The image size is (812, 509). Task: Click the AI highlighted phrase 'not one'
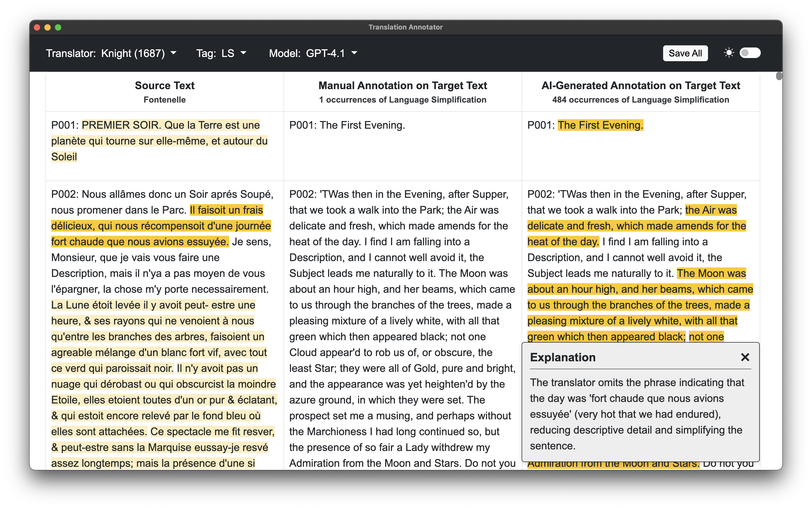(706, 336)
